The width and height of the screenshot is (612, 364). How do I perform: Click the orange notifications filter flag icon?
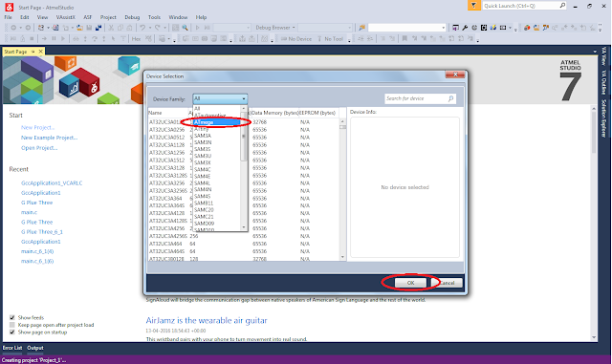click(473, 6)
